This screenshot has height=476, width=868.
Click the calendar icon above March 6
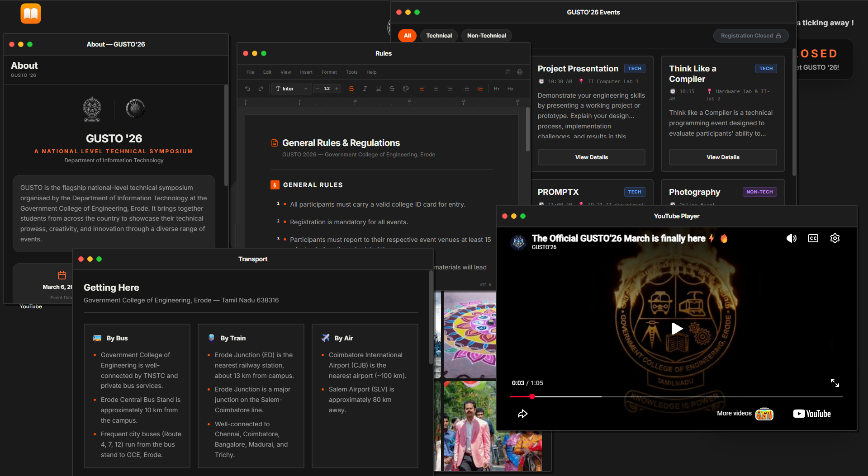pyautogui.click(x=62, y=275)
